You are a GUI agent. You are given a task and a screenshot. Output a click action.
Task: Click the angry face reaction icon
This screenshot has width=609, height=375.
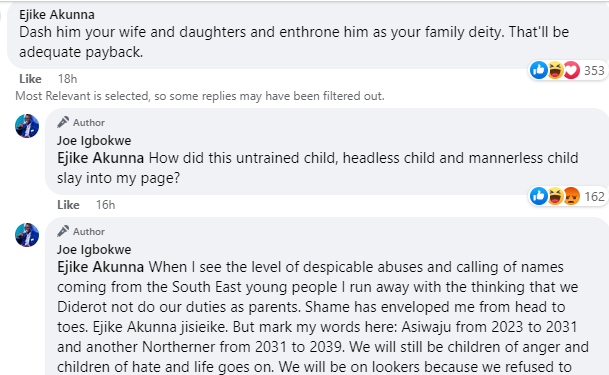point(571,196)
